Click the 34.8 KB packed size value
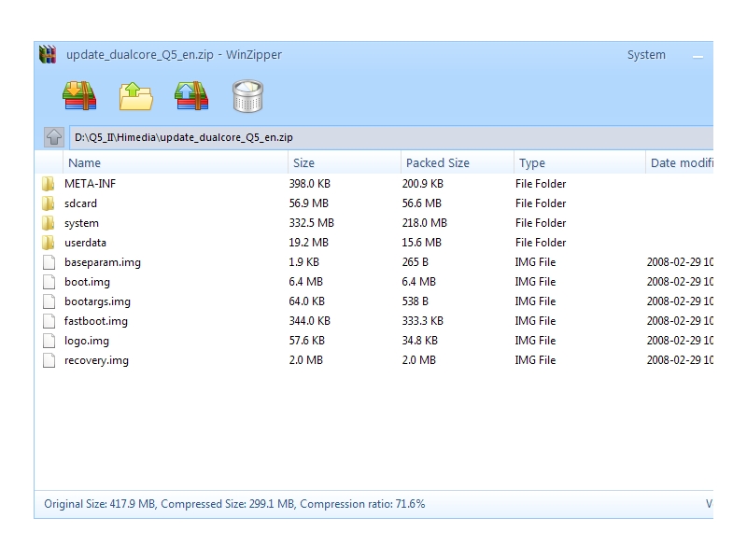This screenshot has width=747, height=560. (419, 341)
